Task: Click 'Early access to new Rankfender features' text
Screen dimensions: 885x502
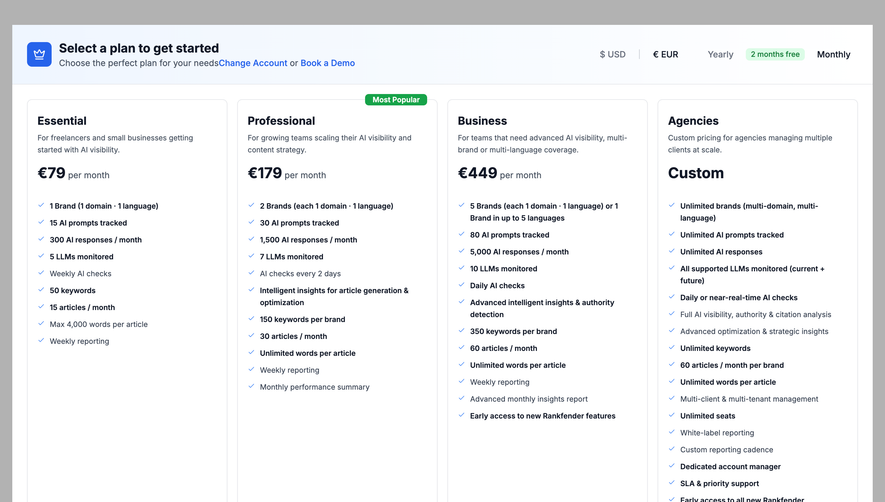Action: pyautogui.click(x=542, y=416)
